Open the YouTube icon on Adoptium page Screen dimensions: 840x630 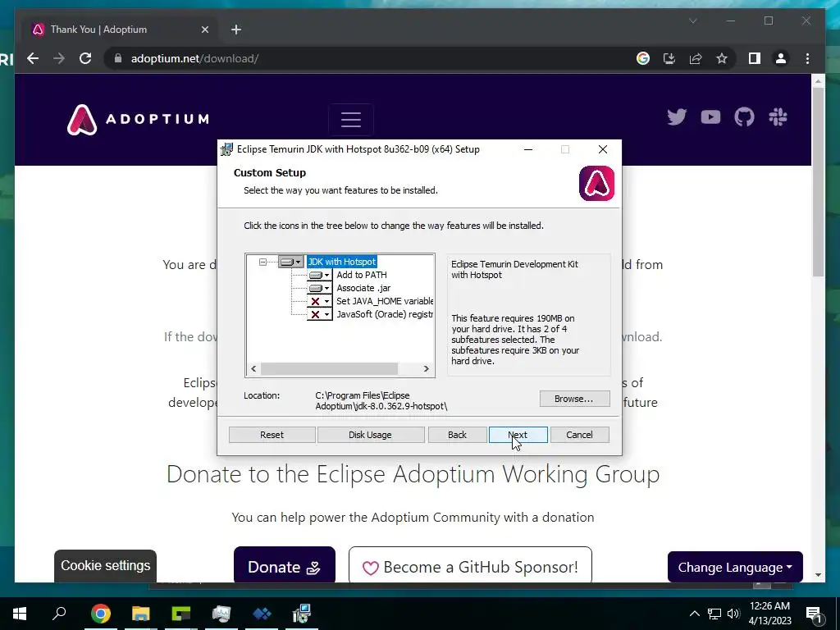pos(710,116)
